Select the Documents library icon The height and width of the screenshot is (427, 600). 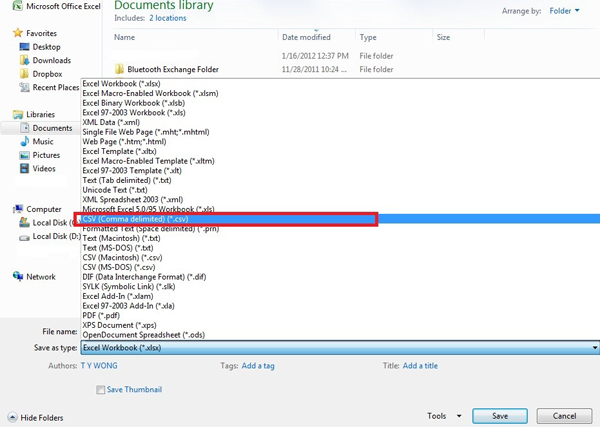coord(24,128)
